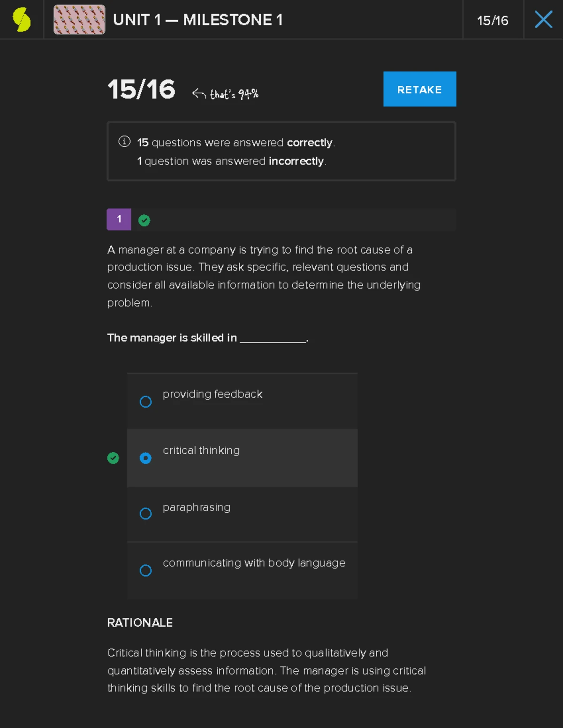Click the blank in 'The manager is skilled in'
This screenshot has width=563, height=728.
[273, 338]
